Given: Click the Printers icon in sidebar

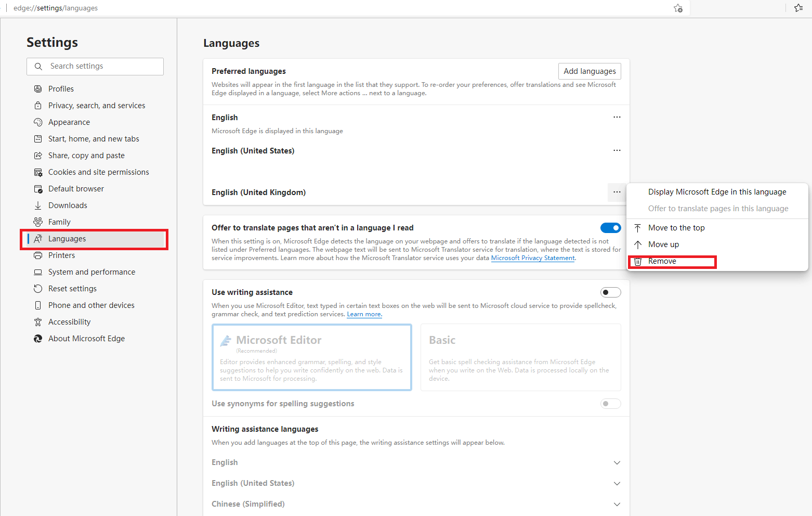Looking at the screenshot, I should tap(38, 255).
